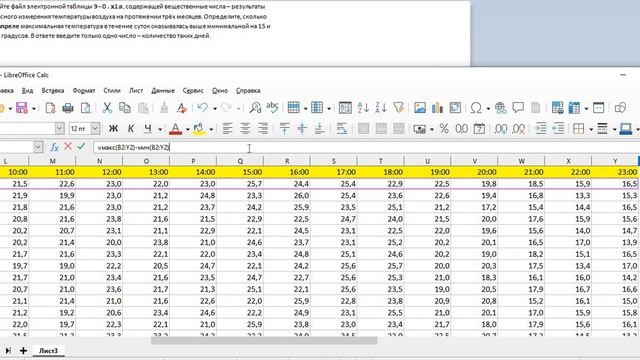The height and width of the screenshot is (360, 640).
Task: Apply yellow background color swatch
Action: tap(199, 129)
